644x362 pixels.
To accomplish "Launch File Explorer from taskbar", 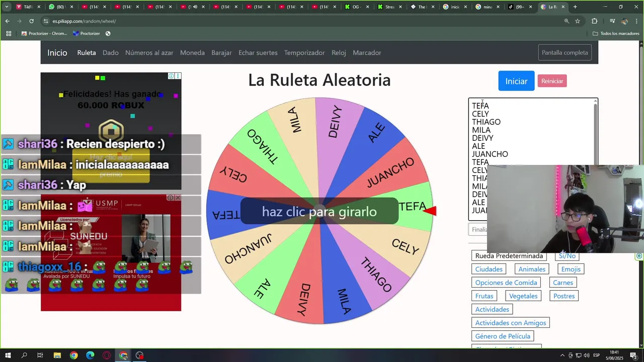I will click(x=57, y=355).
